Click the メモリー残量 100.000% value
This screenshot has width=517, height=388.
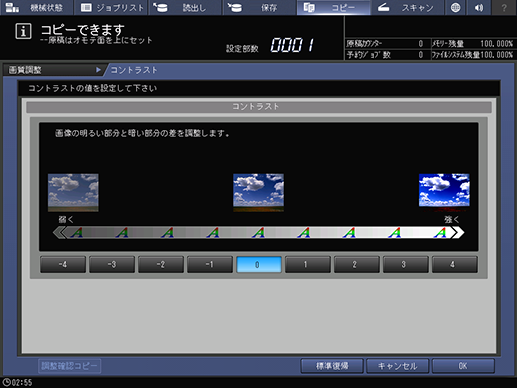(496, 44)
